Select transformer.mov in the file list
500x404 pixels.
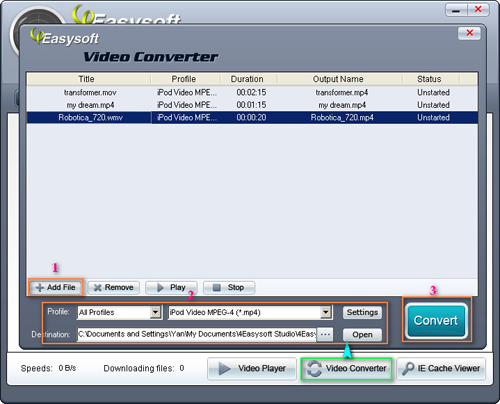point(90,92)
